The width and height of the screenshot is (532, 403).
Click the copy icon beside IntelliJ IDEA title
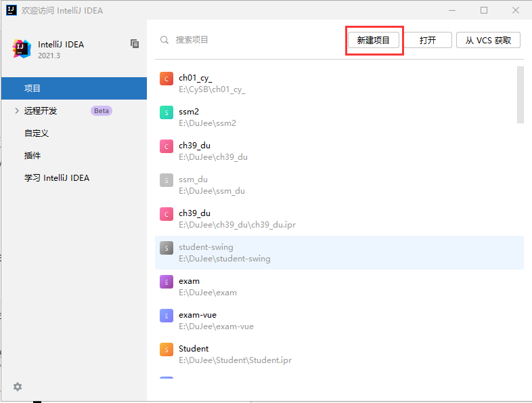135,43
